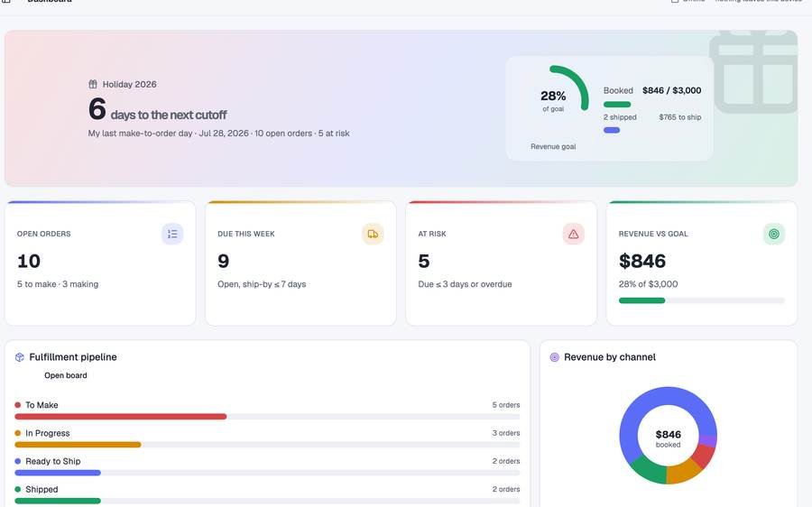Open the fulfillment board via Open board
Image resolution: width=812 pixels, height=507 pixels.
[65, 375]
